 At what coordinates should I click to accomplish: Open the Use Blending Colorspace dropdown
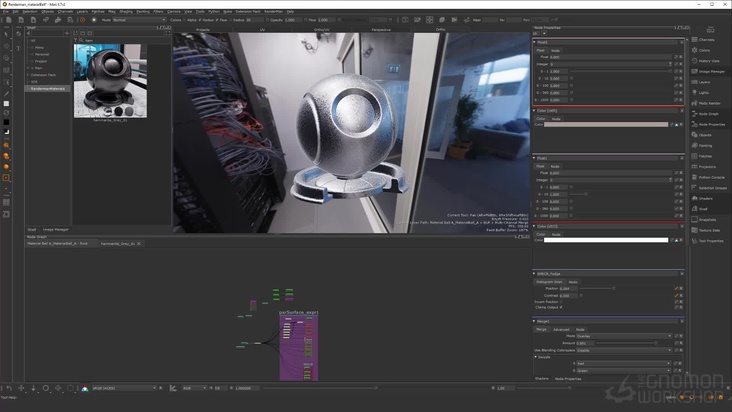624,350
